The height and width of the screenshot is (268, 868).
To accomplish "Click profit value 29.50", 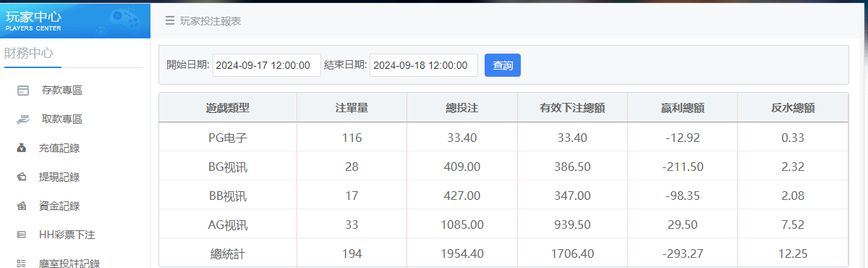I will point(682,225).
